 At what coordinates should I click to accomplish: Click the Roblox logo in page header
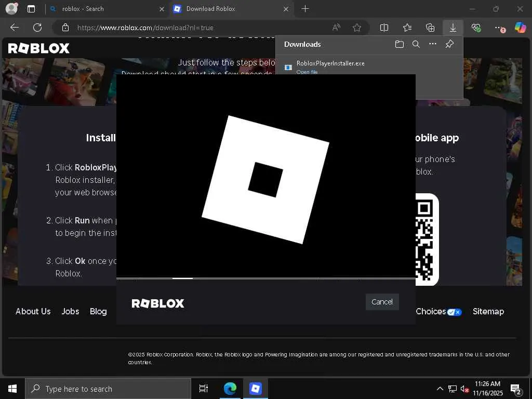pyautogui.click(x=38, y=48)
